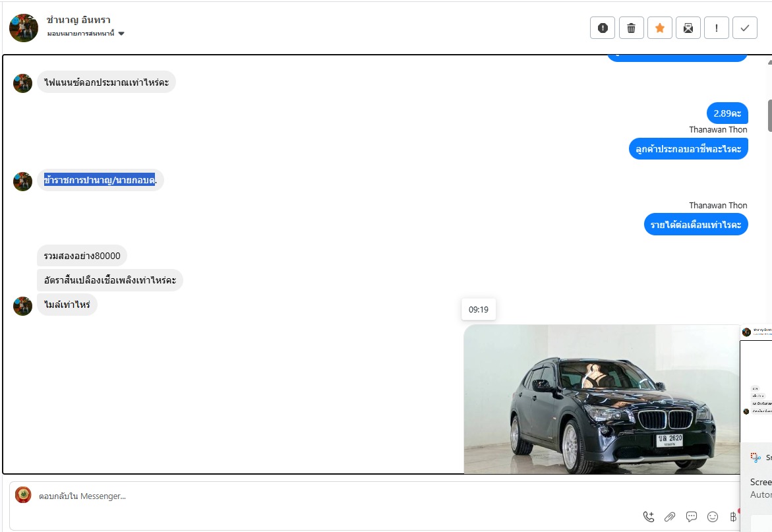Mark conversation as spam with octagon icon
The height and width of the screenshot is (532, 772).
(x=602, y=28)
